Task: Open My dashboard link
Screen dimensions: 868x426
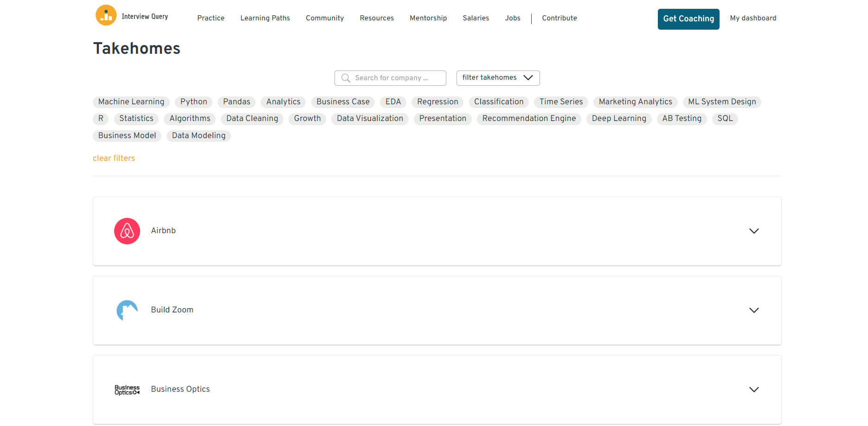Action: coord(753,18)
